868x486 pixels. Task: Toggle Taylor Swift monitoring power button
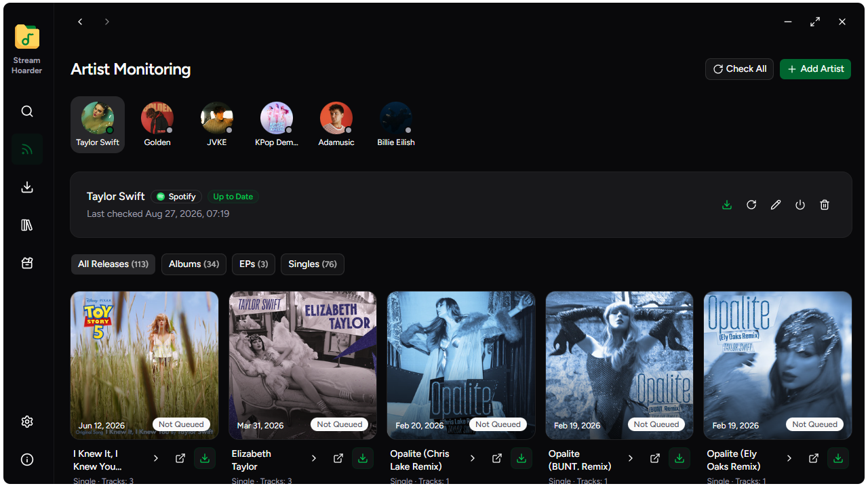(800, 205)
